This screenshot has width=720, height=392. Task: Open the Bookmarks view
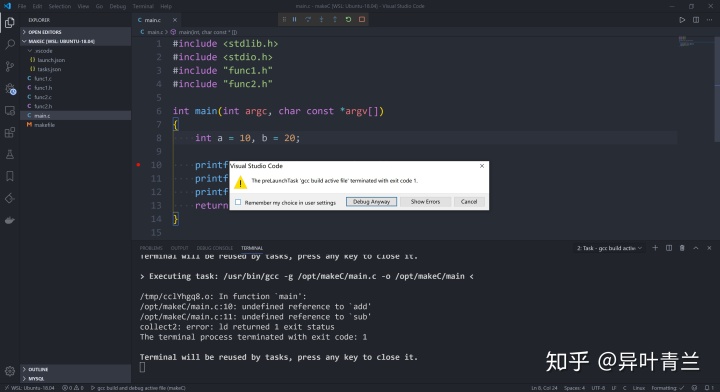coord(10,176)
